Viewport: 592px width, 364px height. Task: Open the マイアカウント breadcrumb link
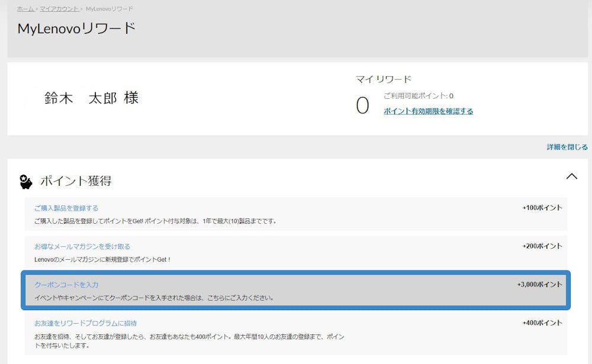[59, 9]
